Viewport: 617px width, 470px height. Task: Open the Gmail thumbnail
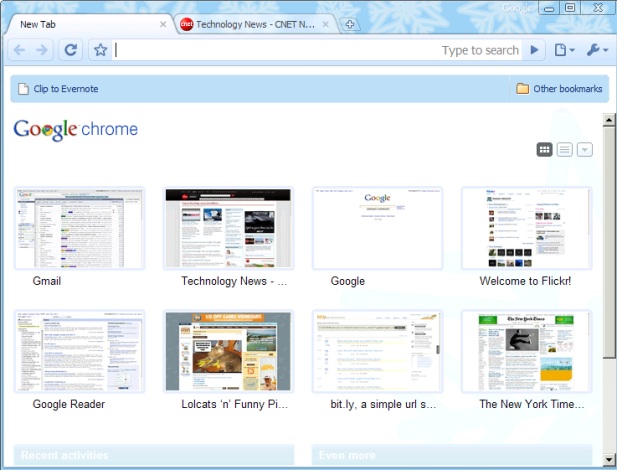point(79,228)
